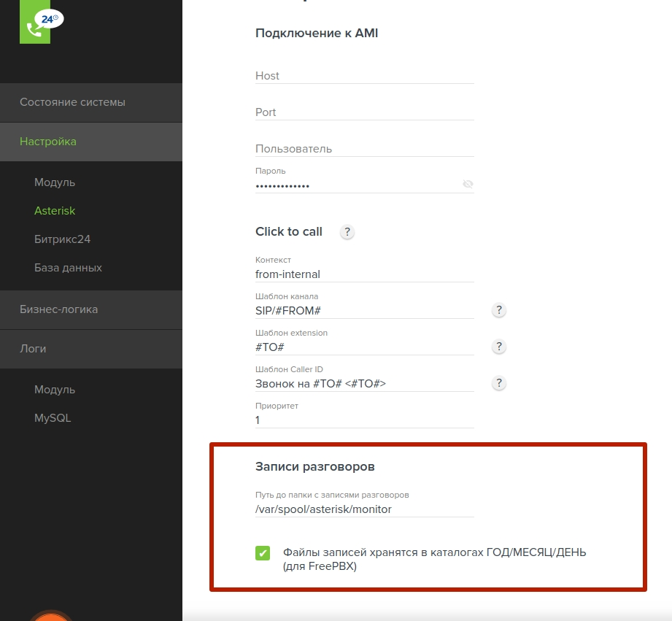672x621 pixels.
Task: Click help icon next to Click to call
Action: pyautogui.click(x=347, y=232)
